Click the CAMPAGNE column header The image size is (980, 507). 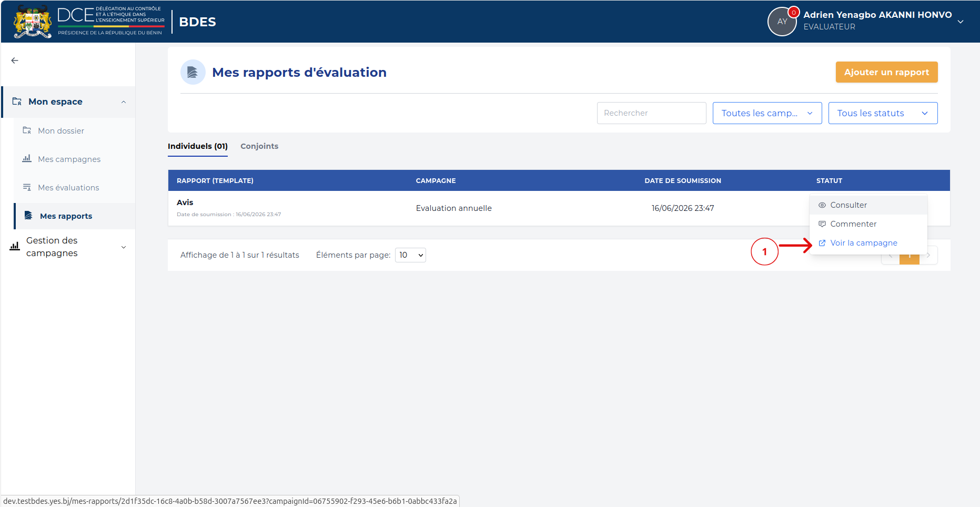pyautogui.click(x=436, y=180)
